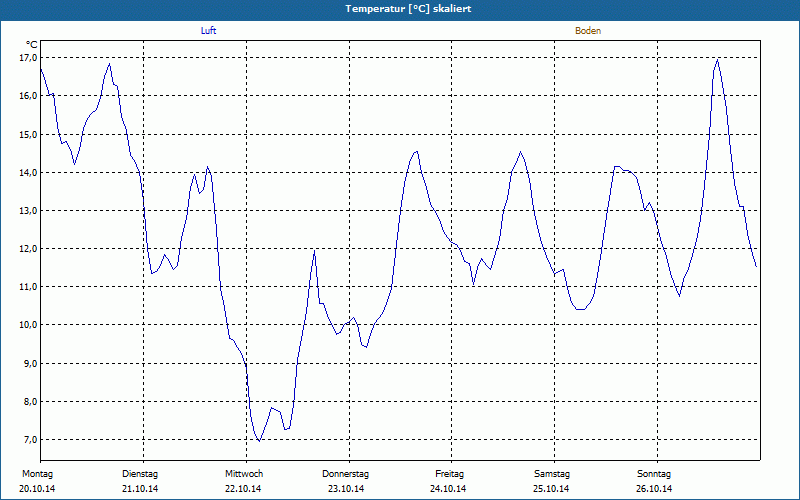Click the Monday evening peak of the curve
The width and height of the screenshot is (800, 500).
coord(109,64)
